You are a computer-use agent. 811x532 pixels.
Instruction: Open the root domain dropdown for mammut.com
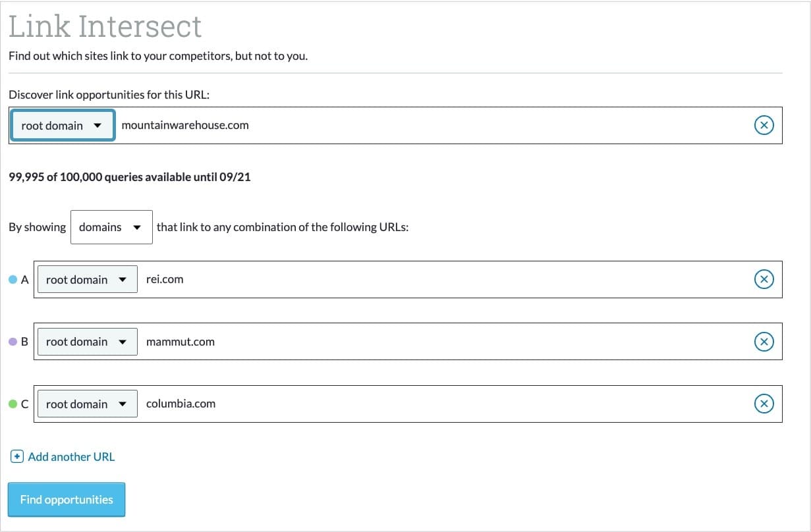pyautogui.click(x=87, y=341)
